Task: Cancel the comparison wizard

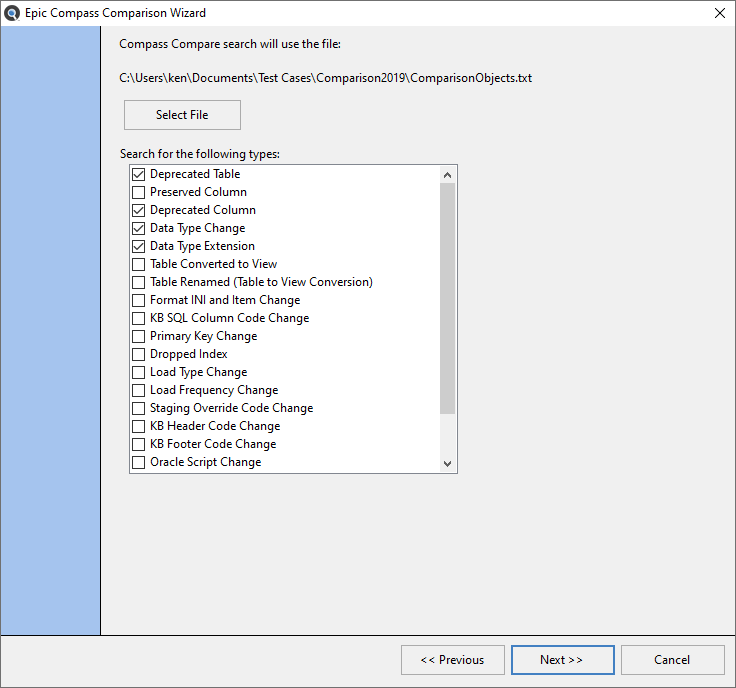Action: coord(672,660)
